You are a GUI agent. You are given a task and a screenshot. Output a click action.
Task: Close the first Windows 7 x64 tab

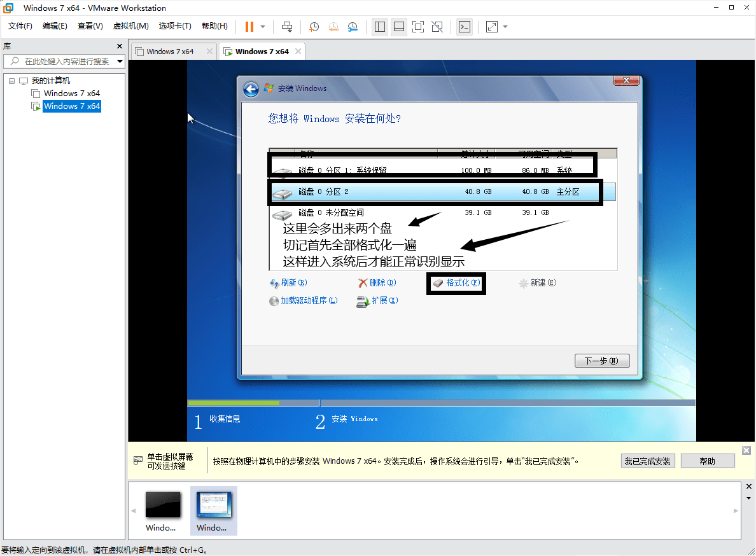click(x=209, y=51)
